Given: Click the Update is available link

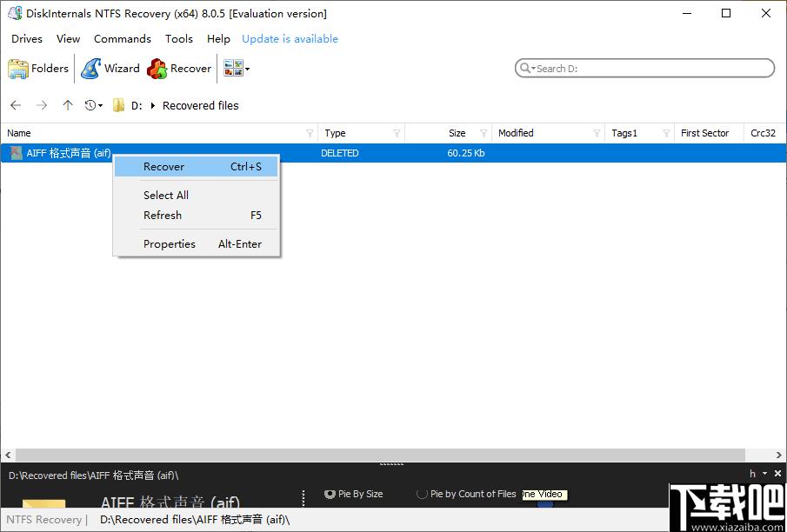Looking at the screenshot, I should point(290,39).
